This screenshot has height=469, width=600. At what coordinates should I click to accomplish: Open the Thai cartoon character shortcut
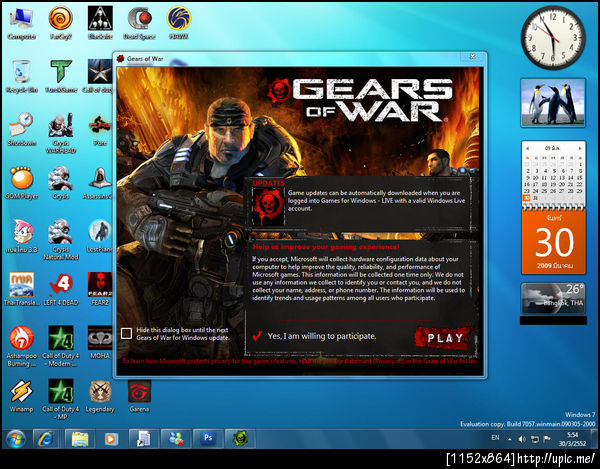(21, 236)
